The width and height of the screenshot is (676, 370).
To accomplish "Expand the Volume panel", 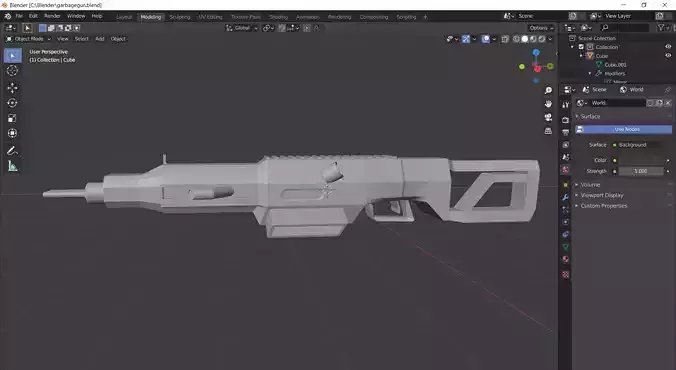I will pos(589,185).
